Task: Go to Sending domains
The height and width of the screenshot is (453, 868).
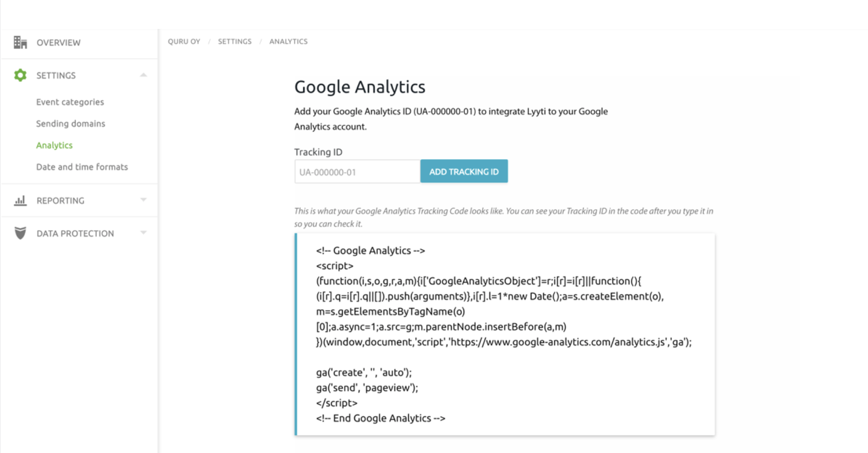Action: pos(70,123)
